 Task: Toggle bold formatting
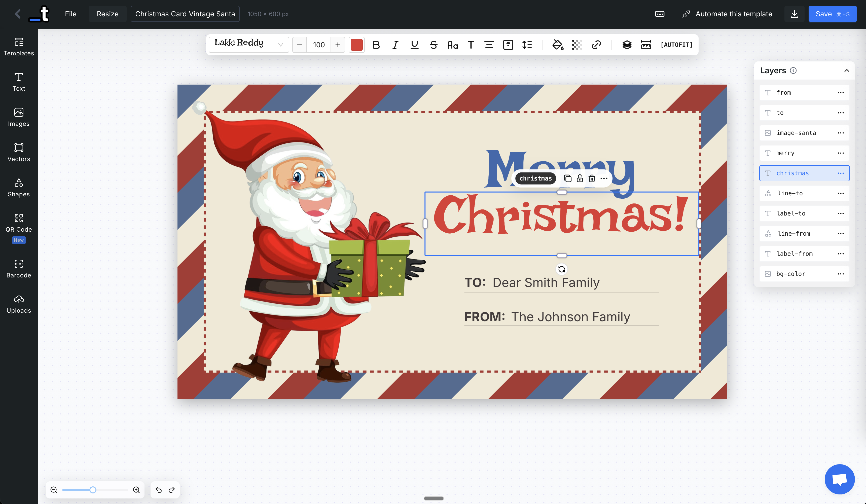click(376, 45)
